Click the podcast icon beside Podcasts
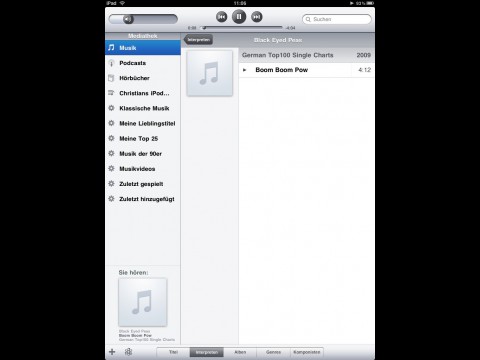The height and width of the screenshot is (360, 480). (x=111, y=63)
